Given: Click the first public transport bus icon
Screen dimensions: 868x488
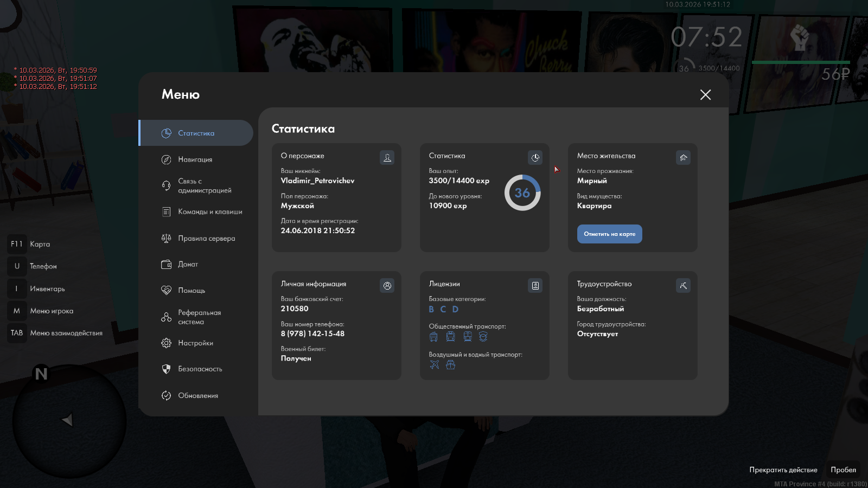Looking at the screenshot, I should pyautogui.click(x=433, y=337).
